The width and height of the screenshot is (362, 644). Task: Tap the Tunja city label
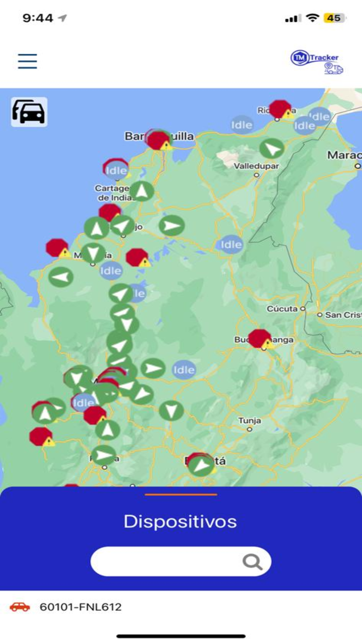pyautogui.click(x=250, y=421)
